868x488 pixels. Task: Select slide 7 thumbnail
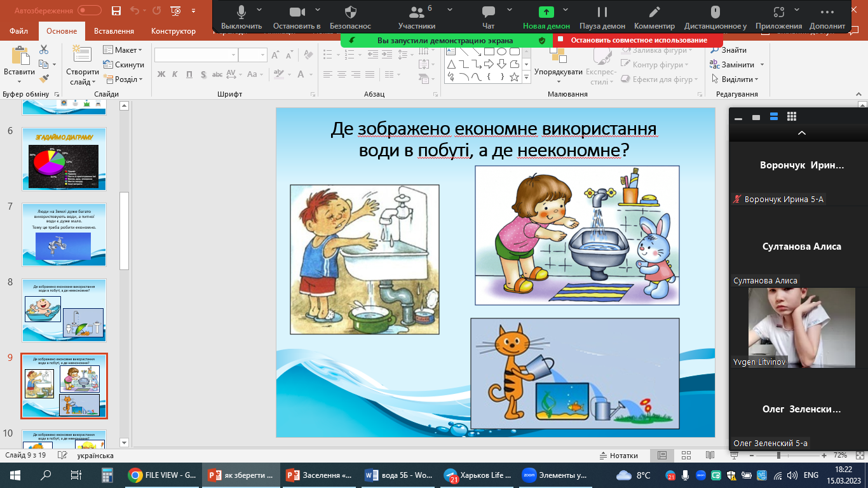(64, 235)
